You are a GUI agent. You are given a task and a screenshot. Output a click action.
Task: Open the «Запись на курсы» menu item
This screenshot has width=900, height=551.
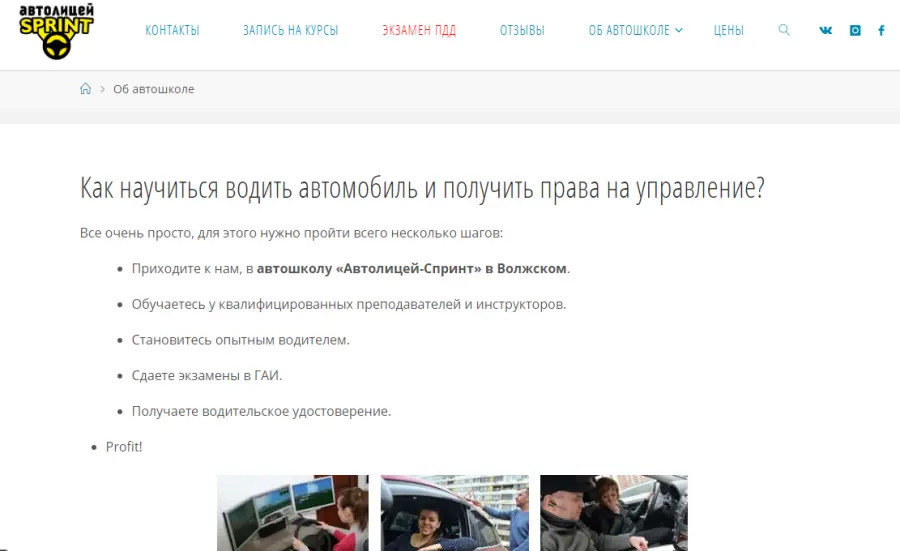point(290,30)
